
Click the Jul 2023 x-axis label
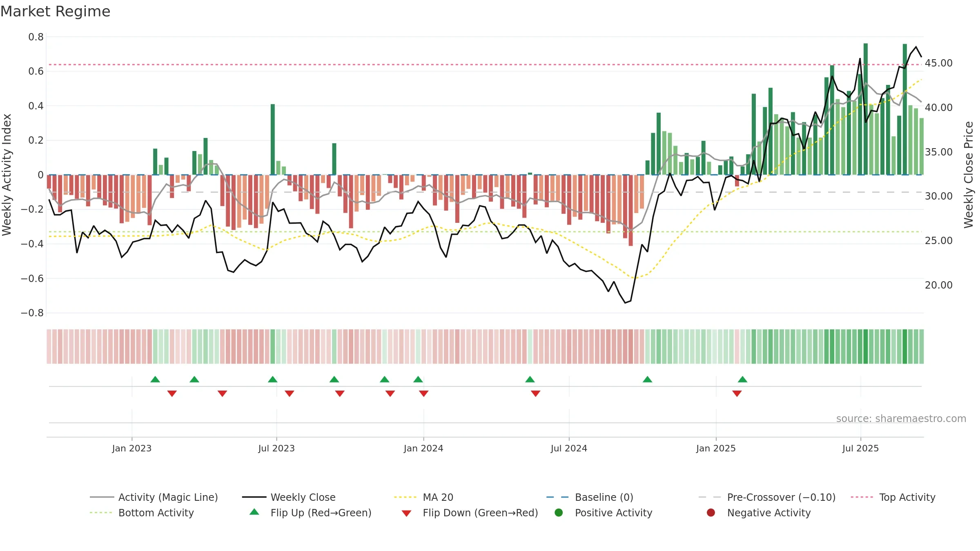tap(276, 448)
